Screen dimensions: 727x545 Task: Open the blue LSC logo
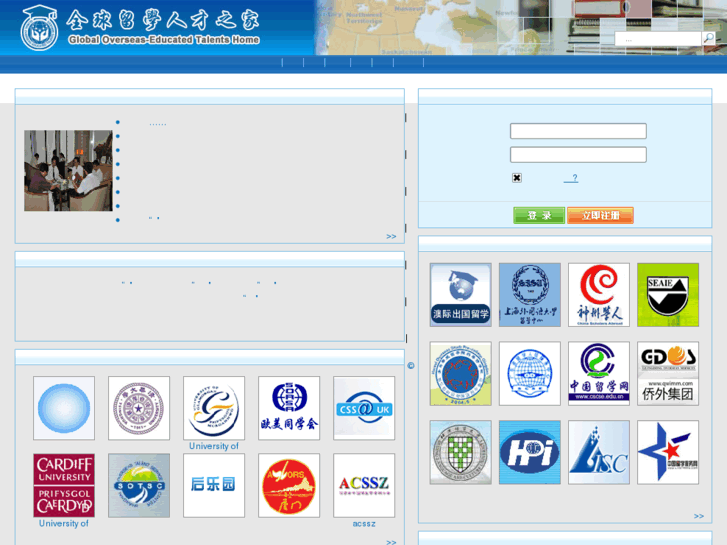(599, 453)
